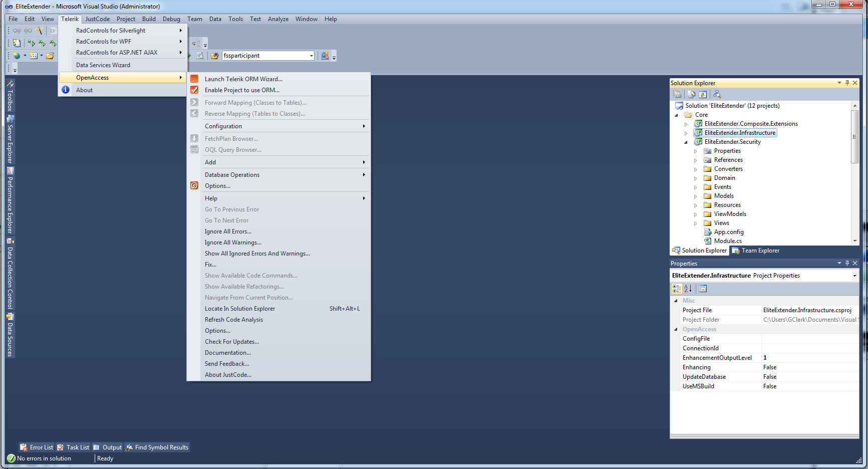
Task: Open the Error List tab
Action: 37,447
